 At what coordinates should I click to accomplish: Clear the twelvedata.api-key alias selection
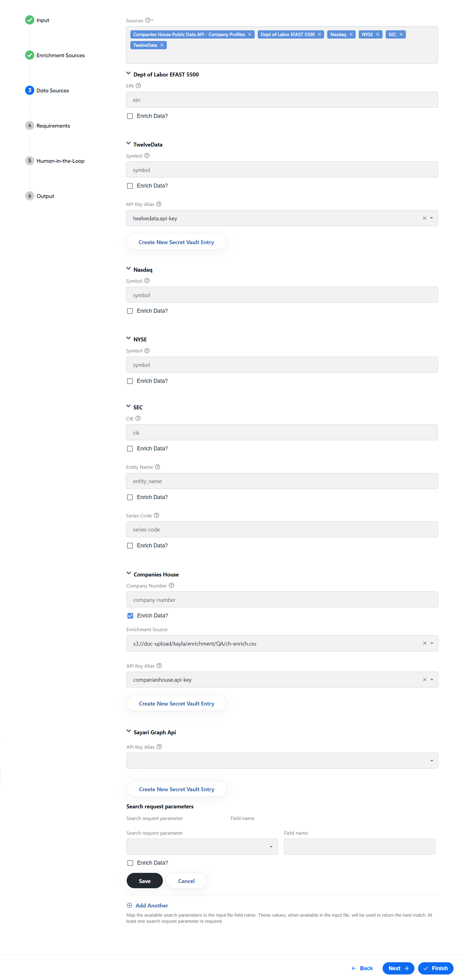click(425, 218)
